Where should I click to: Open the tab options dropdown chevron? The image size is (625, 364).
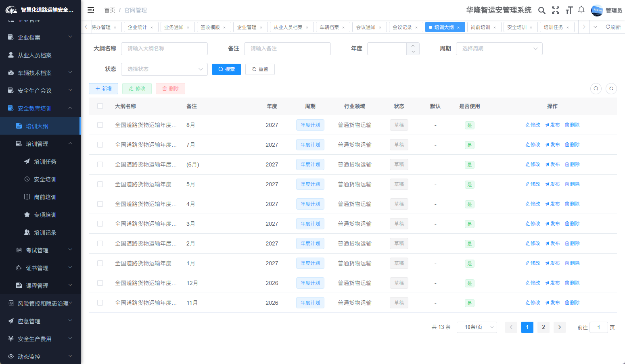[595, 27]
